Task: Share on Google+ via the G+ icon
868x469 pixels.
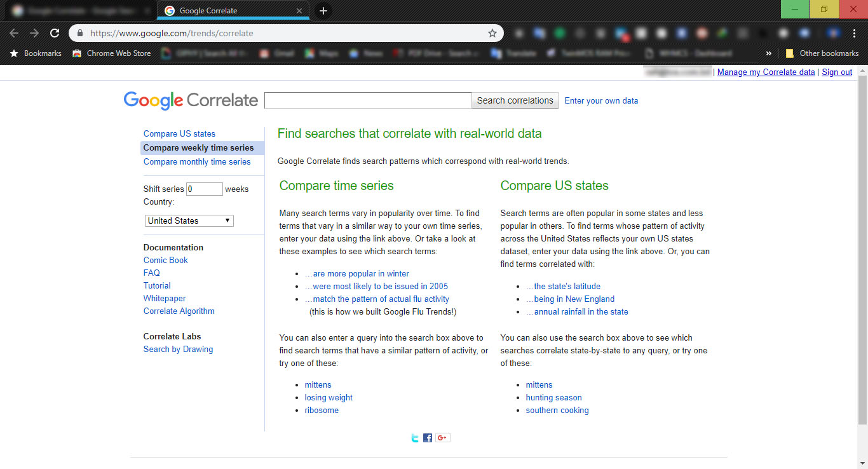Action: pyautogui.click(x=443, y=438)
